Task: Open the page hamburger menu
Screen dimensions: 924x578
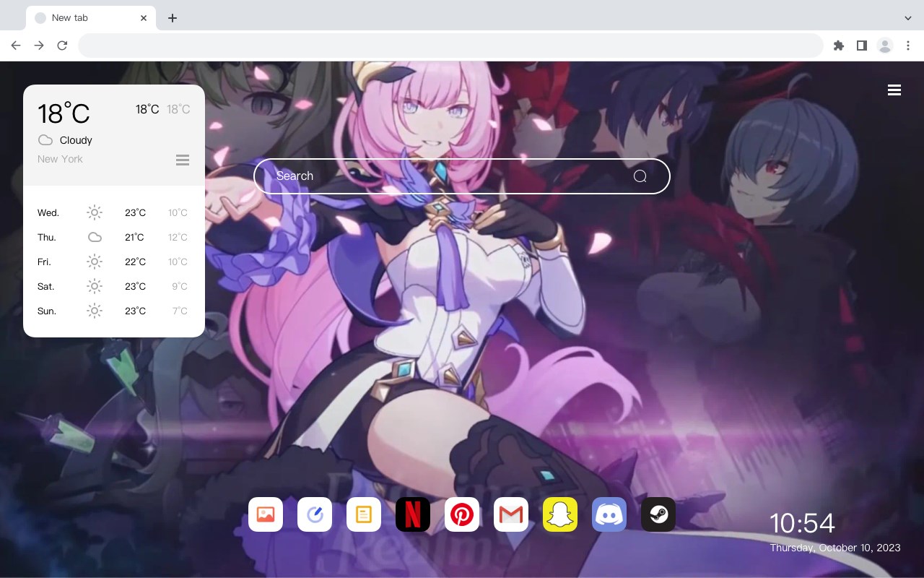Action: pyautogui.click(x=894, y=90)
